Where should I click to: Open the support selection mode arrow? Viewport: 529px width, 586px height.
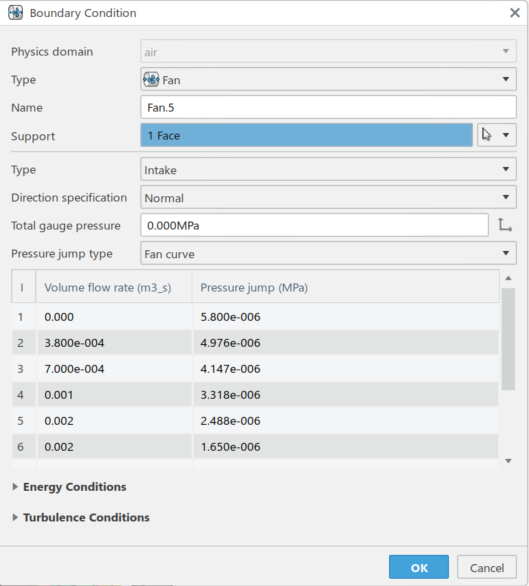pyautogui.click(x=506, y=135)
